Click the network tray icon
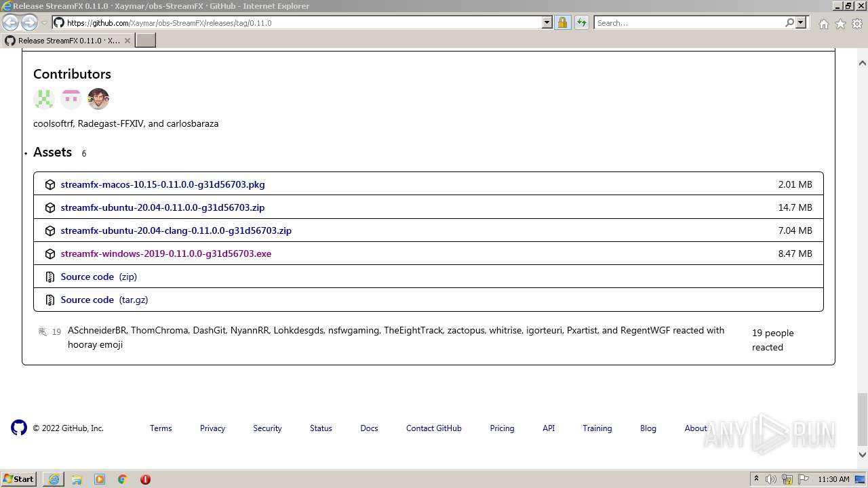This screenshot has height=488, width=868. pyautogui.click(x=787, y=479)
